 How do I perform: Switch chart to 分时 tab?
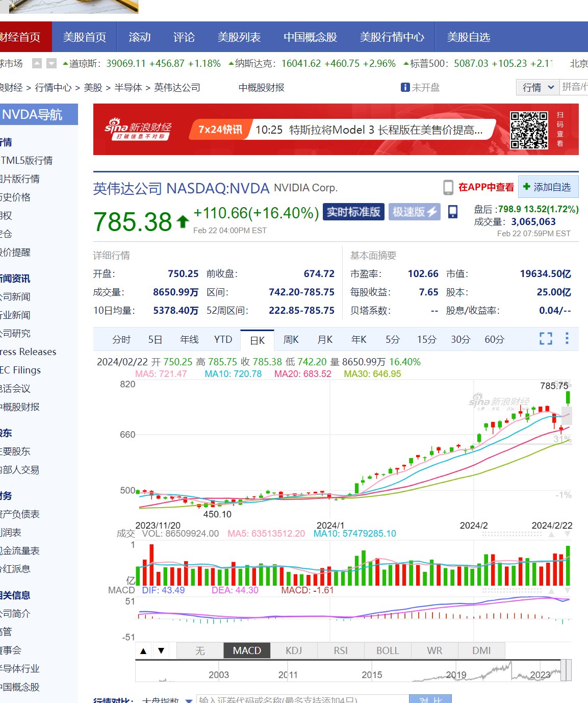click(x=121, y=339)
